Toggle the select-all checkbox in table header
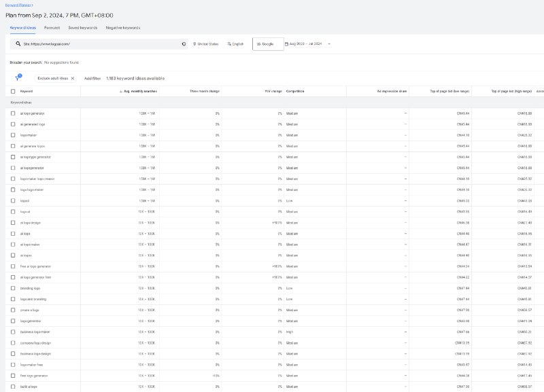The width and height of the screenshot is (544, 392). [x=13, y=91]
